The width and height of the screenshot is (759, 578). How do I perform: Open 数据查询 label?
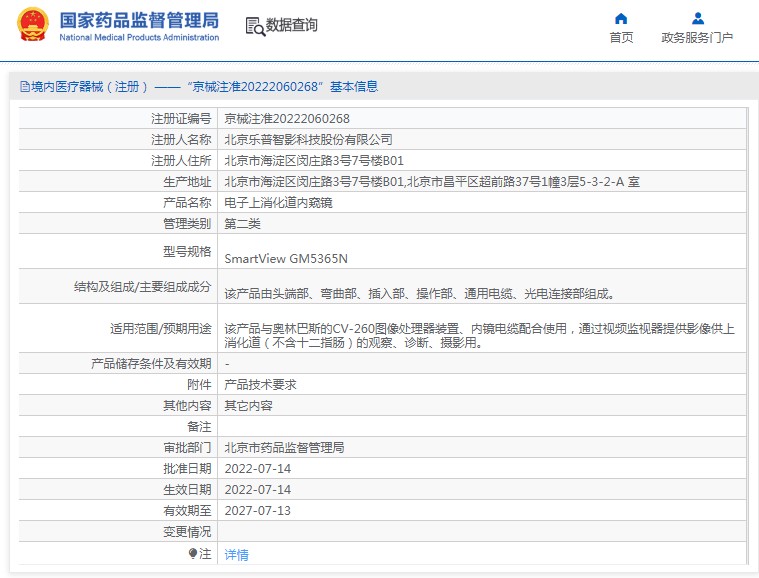coord(291,25)
